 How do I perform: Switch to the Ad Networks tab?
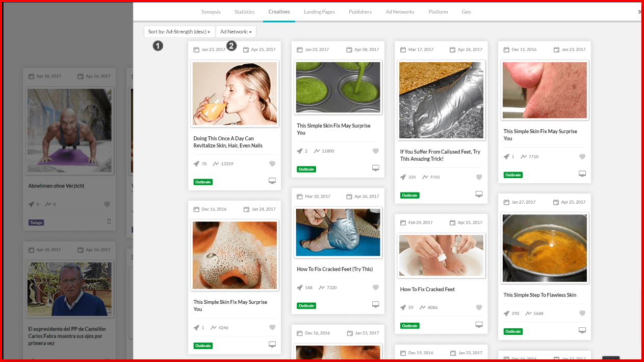coord(400,12)
